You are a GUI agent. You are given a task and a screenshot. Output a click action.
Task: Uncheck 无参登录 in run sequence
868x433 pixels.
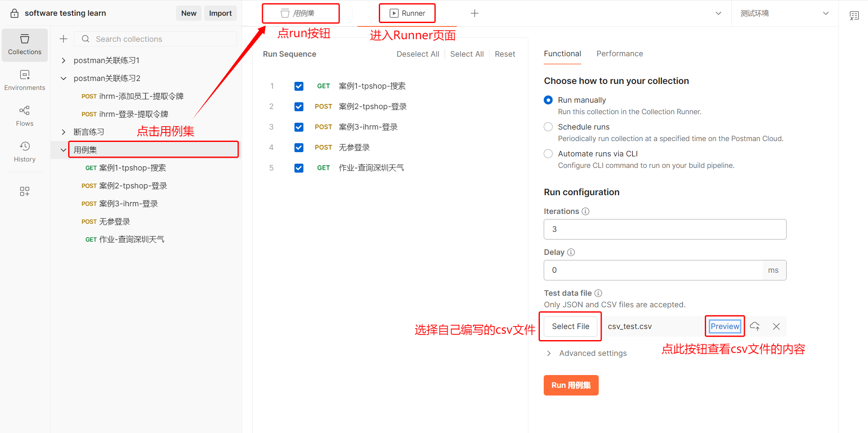click(x=299, y=147)
